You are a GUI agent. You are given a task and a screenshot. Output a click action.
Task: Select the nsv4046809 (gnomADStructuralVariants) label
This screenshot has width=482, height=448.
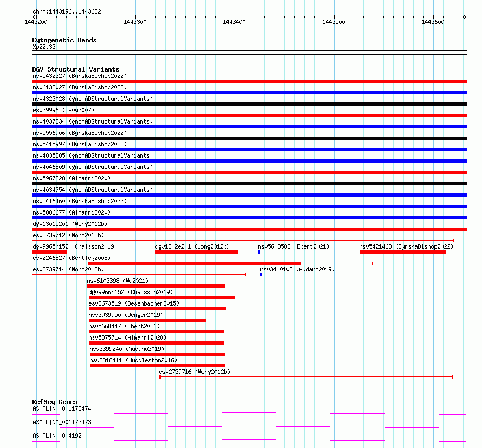pyautogui.click(x=93, y=167)
